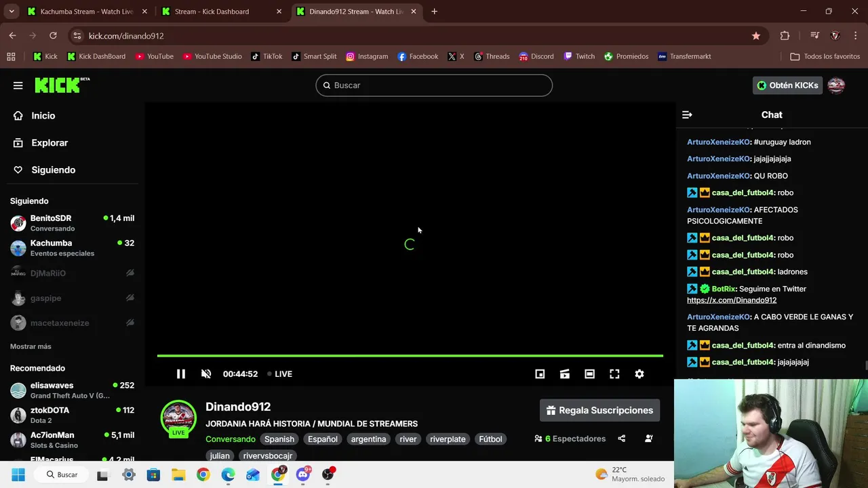This screenshot has height=488, width=868.
Task: Open the Kick hamburger menu
Action: [x=18, y=85]
